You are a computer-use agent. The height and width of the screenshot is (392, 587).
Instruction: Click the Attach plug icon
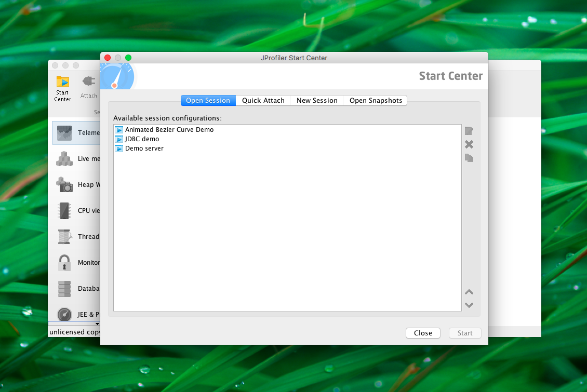point(89,81)
